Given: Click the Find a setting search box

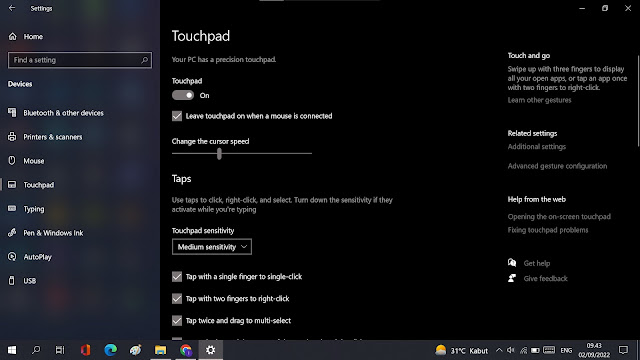Looking at the screenshot, I should click(x=80, y=60).
